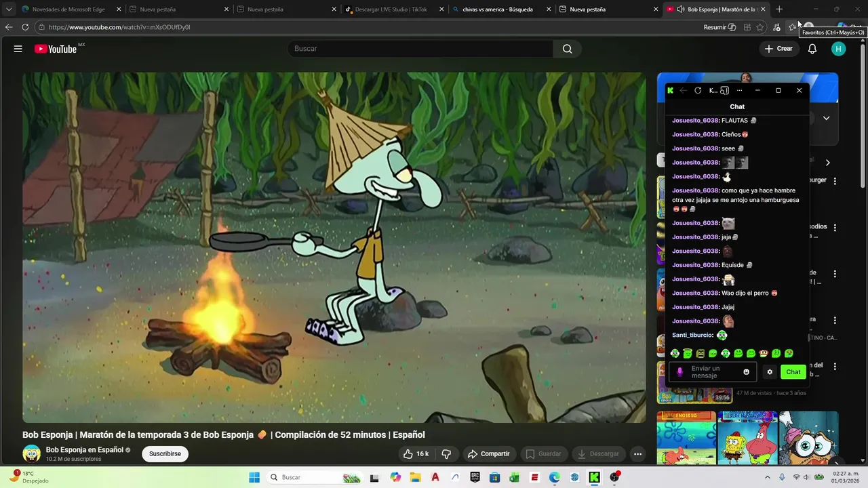The height and width of the screenshot is (488, 868).
Task: Open Crear create menu on YouTube
Action: pyautogui.click(x=778, y=49)
